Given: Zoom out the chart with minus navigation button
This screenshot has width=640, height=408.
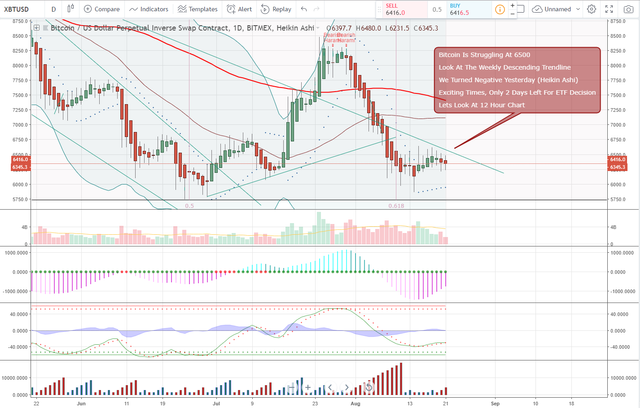Looking at the screenshot, I should click(x=290, y=388).
